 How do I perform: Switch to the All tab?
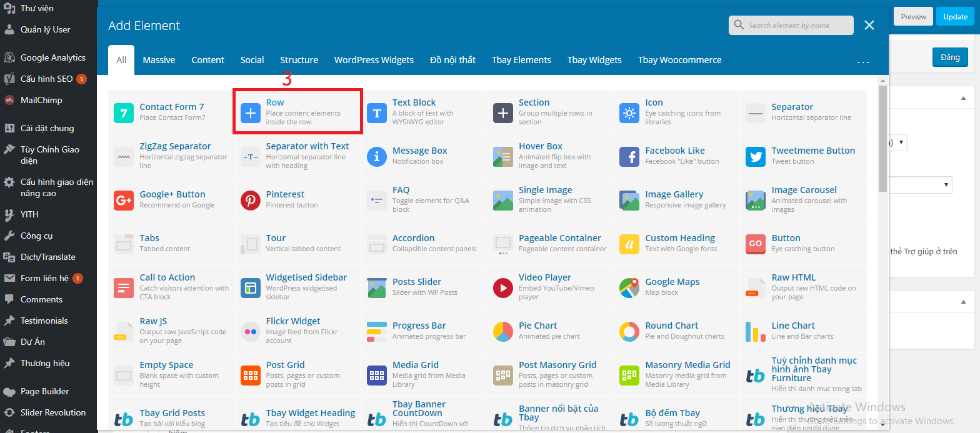click(x=121, y=60)
